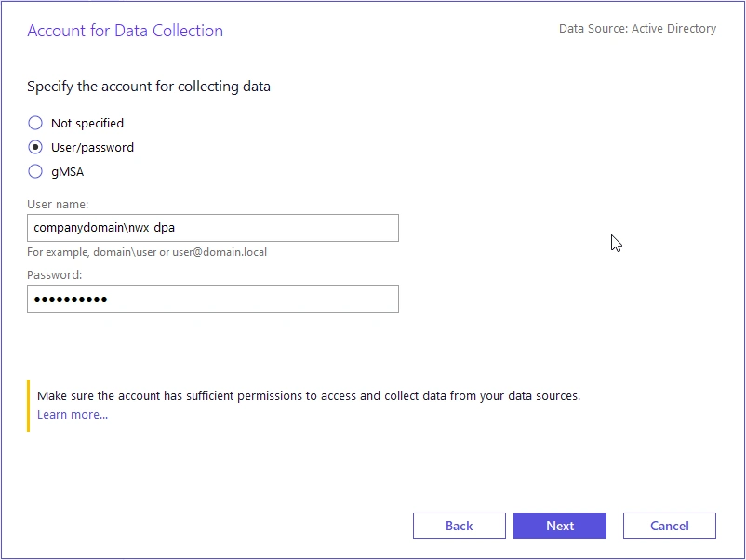Open the "Learn more..." link
746x560 pixels.
tap(73, 415)
